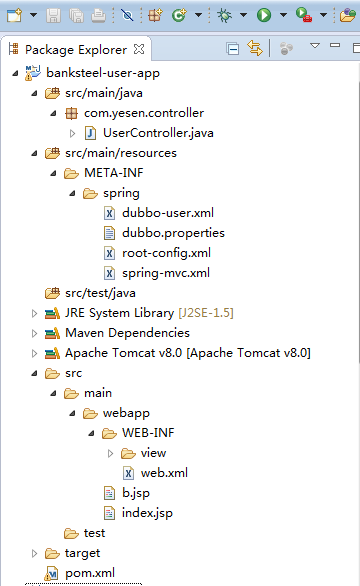The width and height of the screenshot is (360, 586).
Task: Collapse the src/main/resources folder
Action: coord(34,153)
